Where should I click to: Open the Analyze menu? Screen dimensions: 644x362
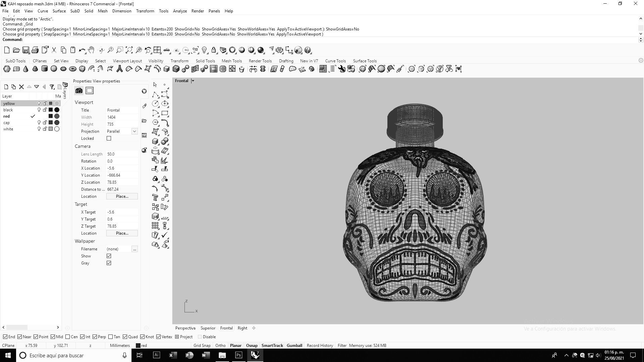coord(180,11)
